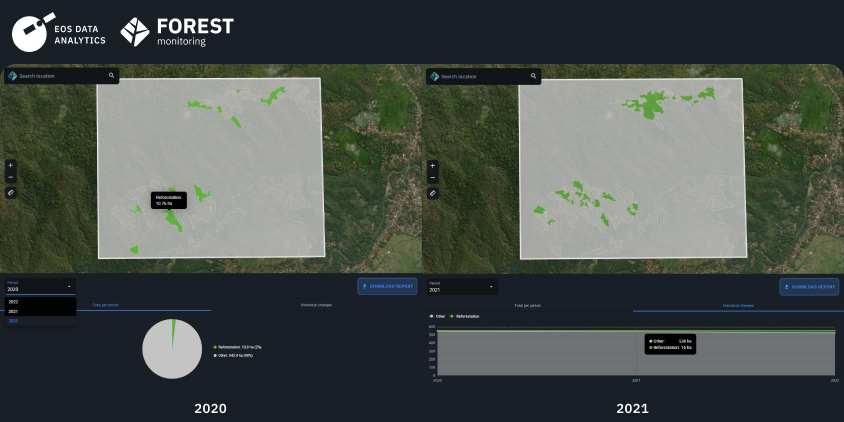Choose 2022 from the open period list
Screen dimensions: 844x422
click(x=40, y=302)
